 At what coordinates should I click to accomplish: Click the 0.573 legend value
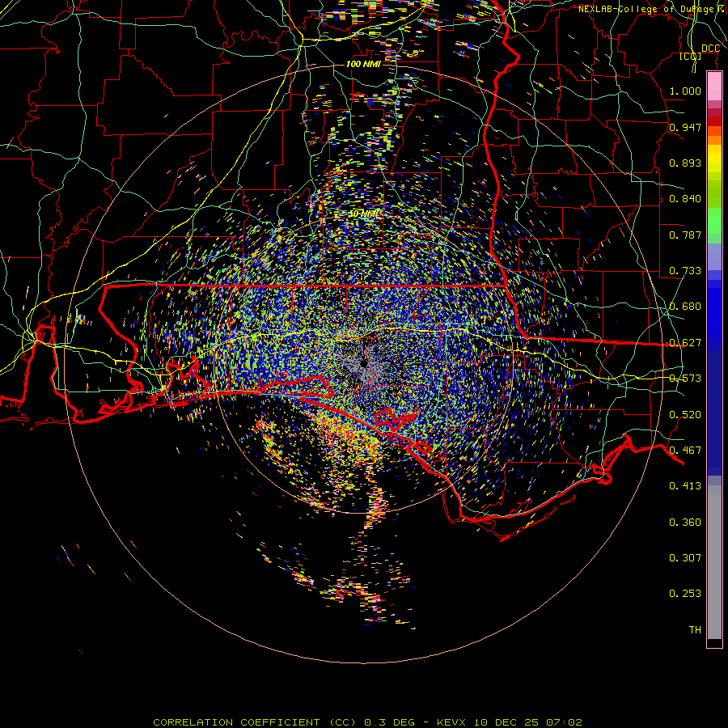(x=685, y=379)
